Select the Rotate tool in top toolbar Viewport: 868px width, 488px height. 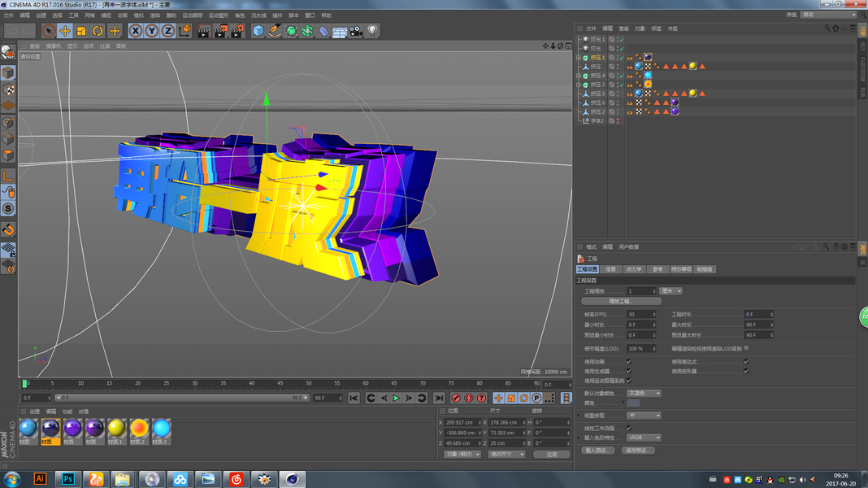point(98,31)
